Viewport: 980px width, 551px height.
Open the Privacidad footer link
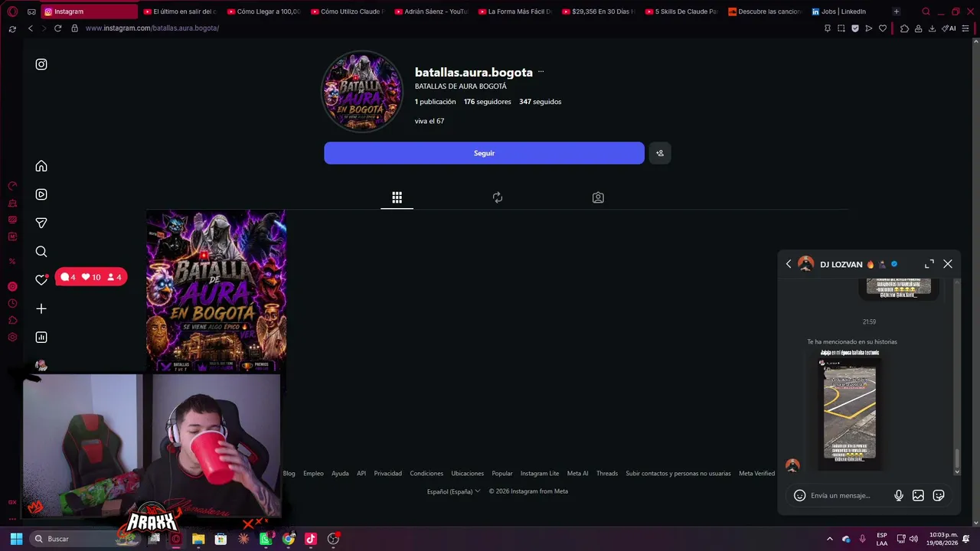coord(387,474)
